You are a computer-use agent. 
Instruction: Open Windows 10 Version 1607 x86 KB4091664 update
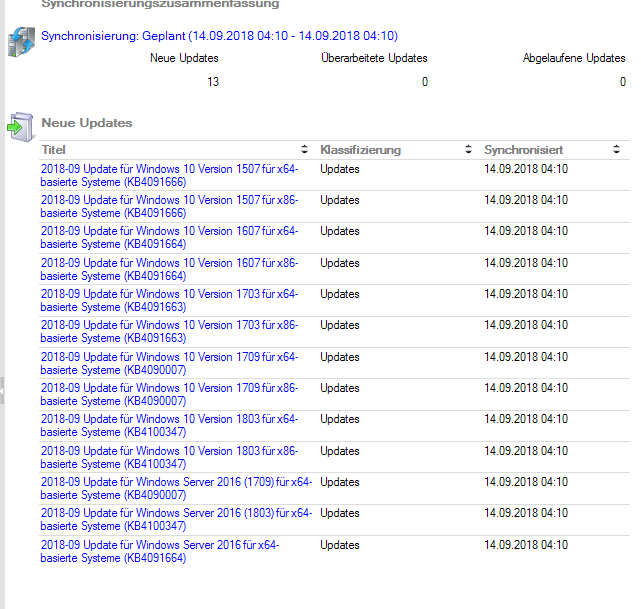pos(169,269)
